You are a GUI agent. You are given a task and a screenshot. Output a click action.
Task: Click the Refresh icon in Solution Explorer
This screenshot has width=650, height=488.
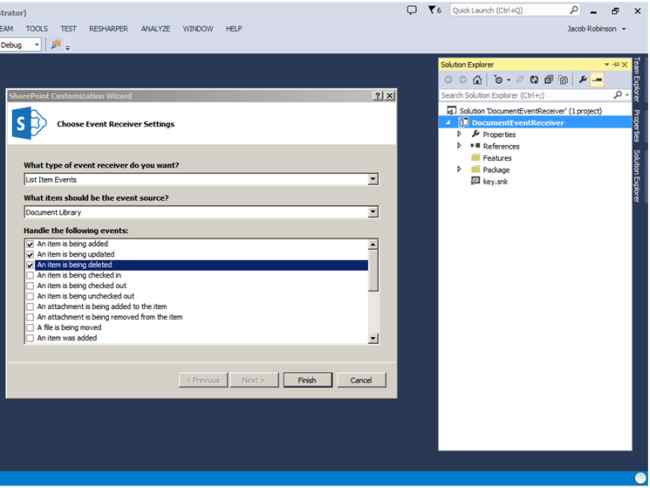[x=534, y=80]
